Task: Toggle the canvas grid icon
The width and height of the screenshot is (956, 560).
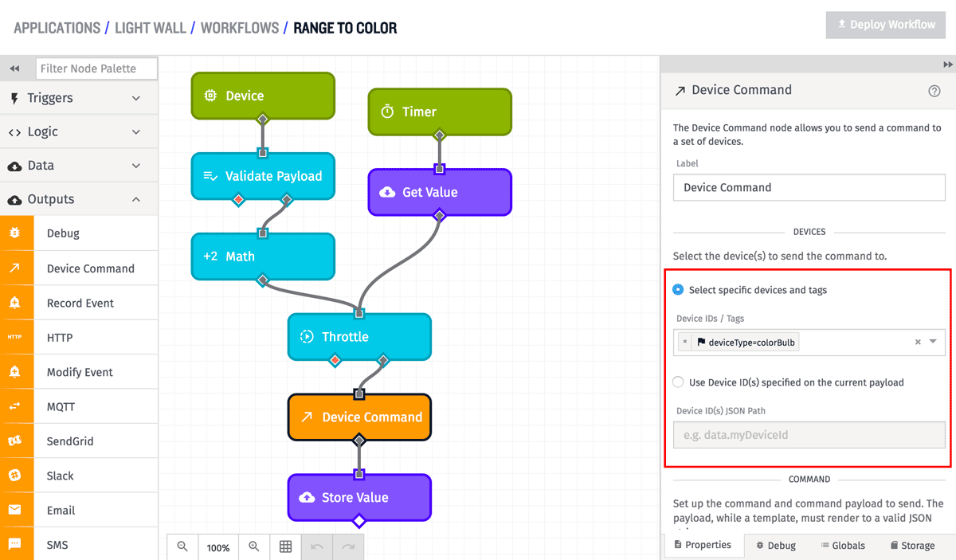Action: [285, 546]
